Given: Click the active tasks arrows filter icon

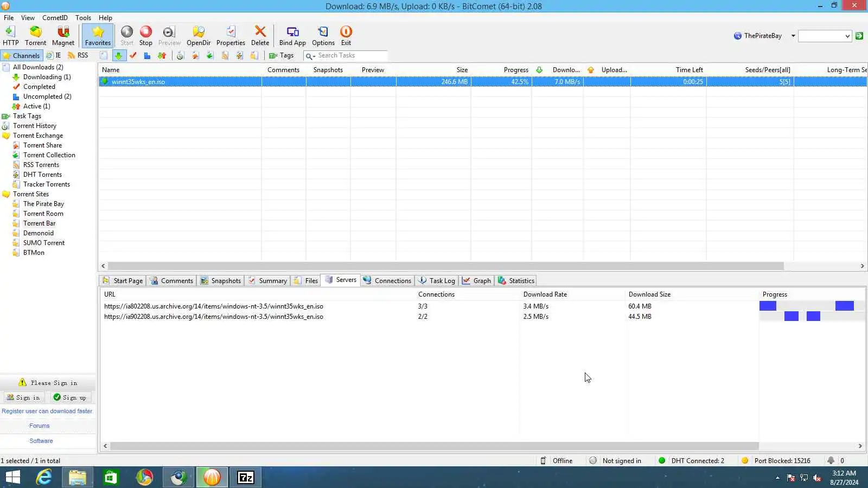Looking at the screenshot, I should coord(162,55).
